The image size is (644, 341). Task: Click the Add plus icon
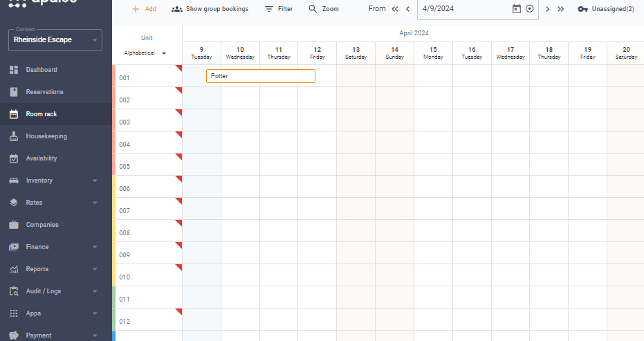[x=136, y=9]
